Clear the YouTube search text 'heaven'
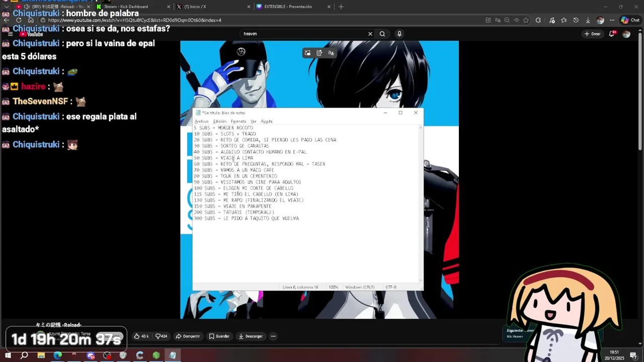Image resolution: width=644 pixels, height=362 pixels. (370, 34)
